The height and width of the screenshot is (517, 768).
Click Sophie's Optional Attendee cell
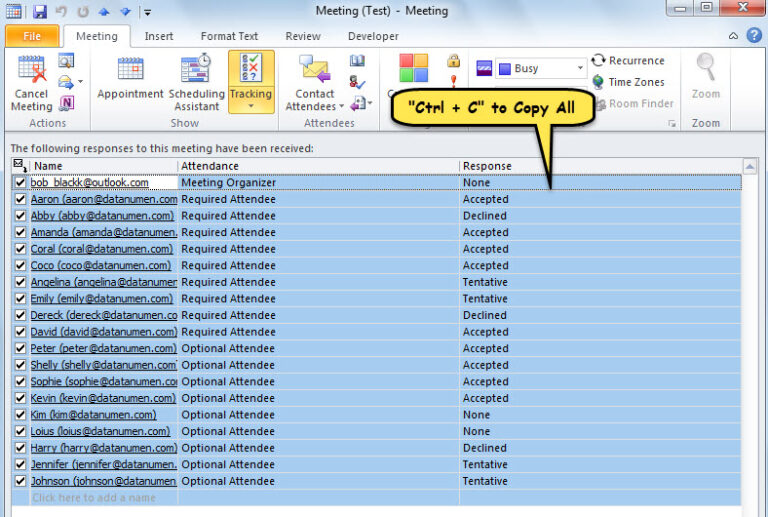tap(318, 381)
